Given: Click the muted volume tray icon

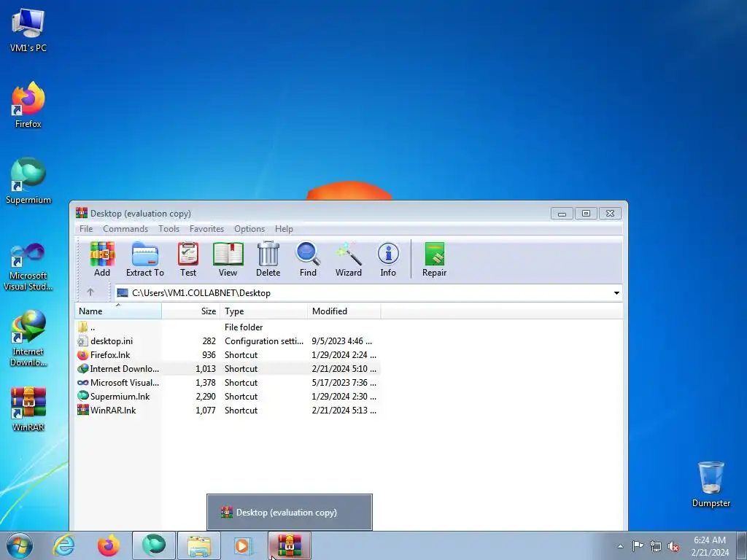Looking at the screenshot, I should pos(673,547).
